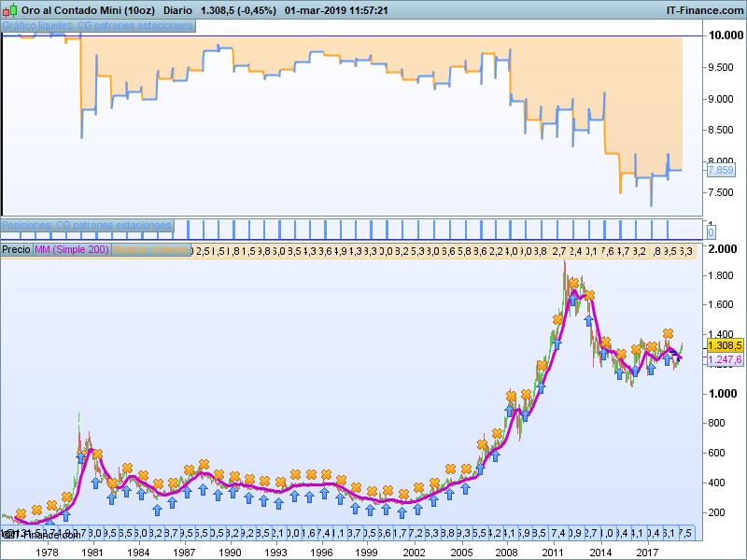This screenshot has height=560, width=747.
Task: Toggle the MM (Simple 200) indicator label
Action: 71,250
